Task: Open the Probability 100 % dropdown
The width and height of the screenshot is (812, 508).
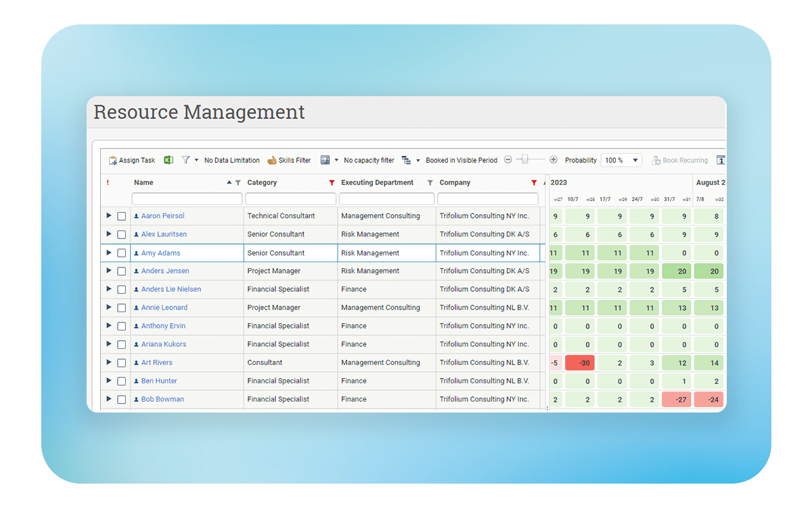Action: [x=621, y=161]
